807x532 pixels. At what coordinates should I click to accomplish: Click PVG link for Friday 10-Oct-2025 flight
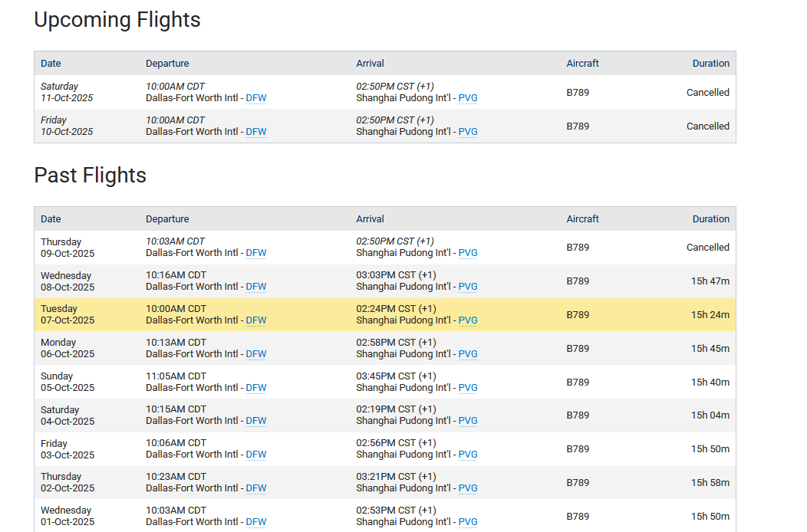pyautogui.click(x=468, y=132)
